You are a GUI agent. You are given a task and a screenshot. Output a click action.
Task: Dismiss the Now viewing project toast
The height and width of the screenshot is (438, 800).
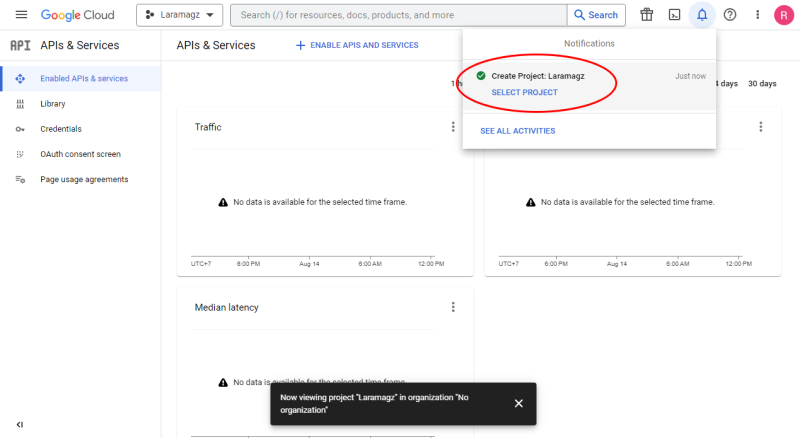(x=518, y=403)
